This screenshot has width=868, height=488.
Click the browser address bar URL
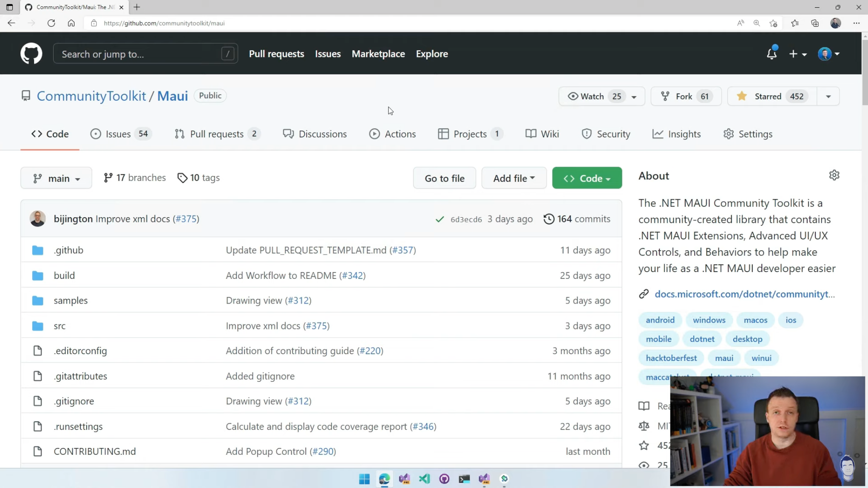point(164,23)
